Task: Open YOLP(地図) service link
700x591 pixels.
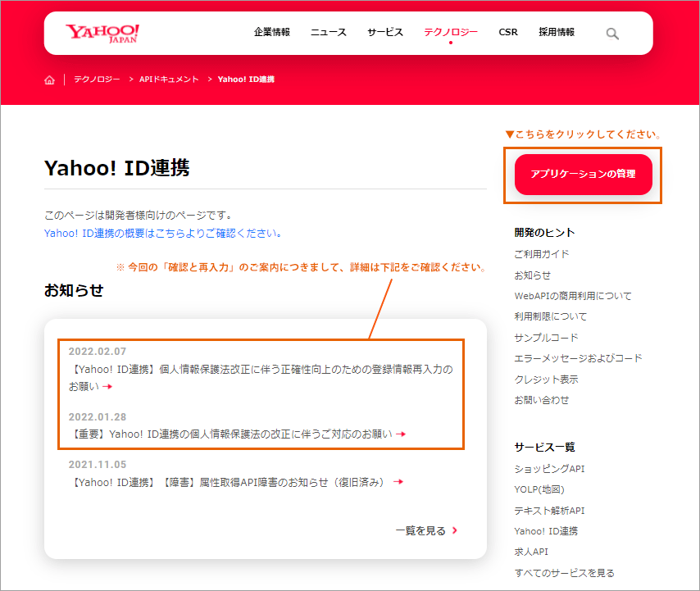Action: [539, 489]
